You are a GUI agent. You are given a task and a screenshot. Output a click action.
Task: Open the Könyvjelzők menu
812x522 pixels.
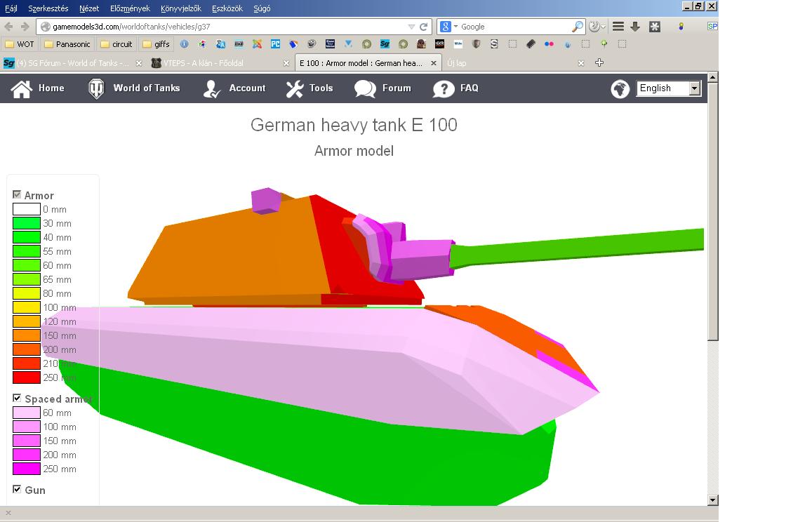(180, 8)
